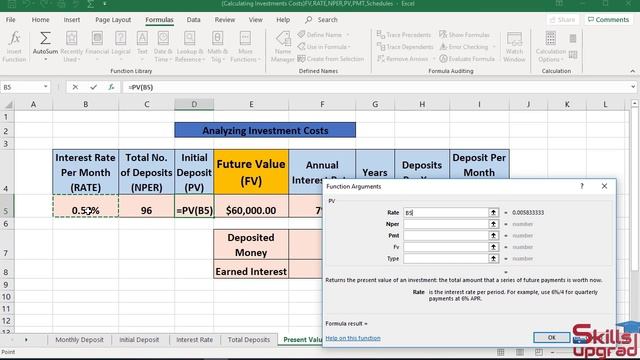Open the Help tab
Screen dimensions: 640x360
point(283,20)
